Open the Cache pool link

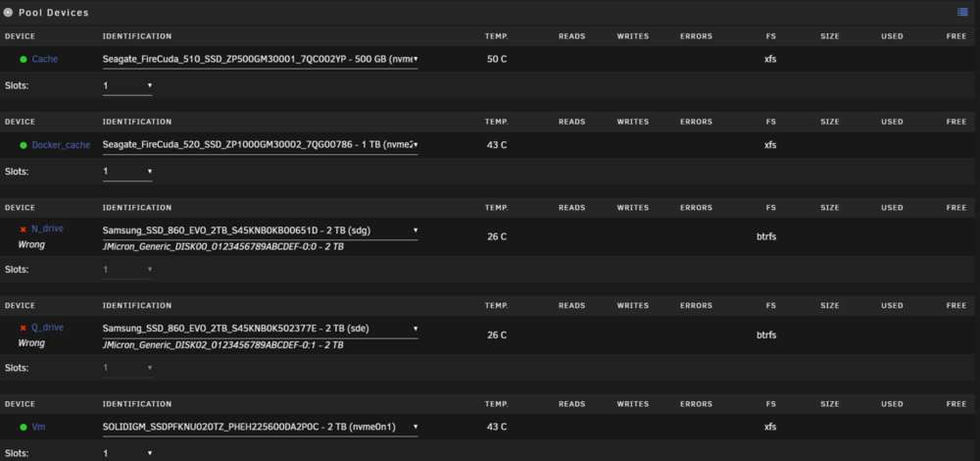[45, 59]
